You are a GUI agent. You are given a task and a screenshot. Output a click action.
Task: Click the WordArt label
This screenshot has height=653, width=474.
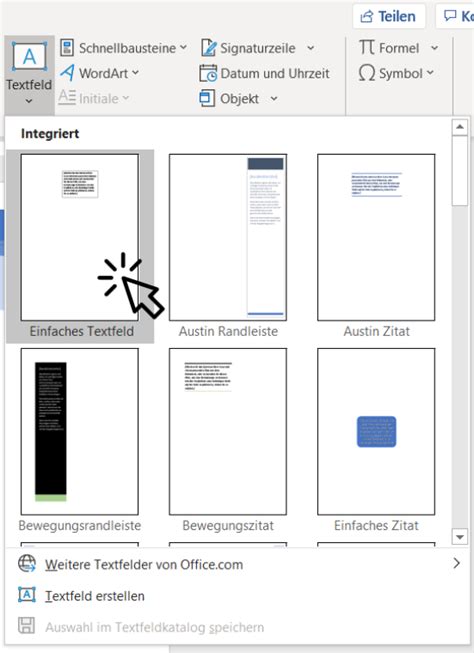pyautogui.click(x=104, y=73)
